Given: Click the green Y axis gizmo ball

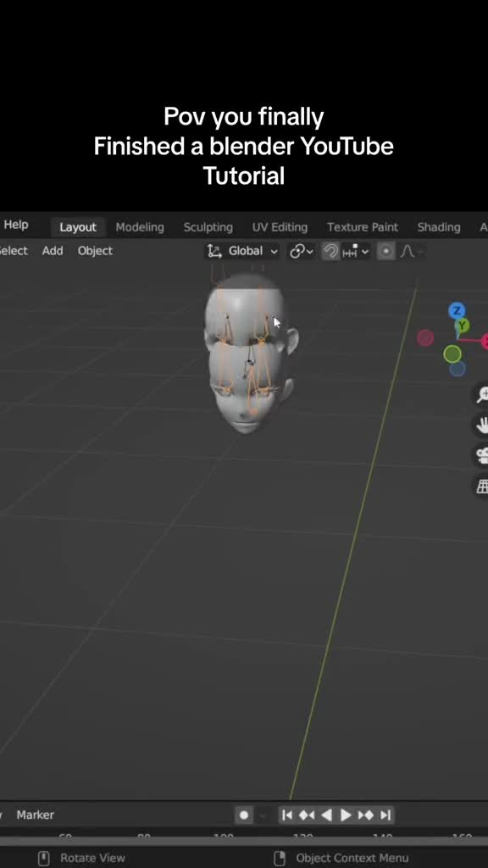Looking at the screenshot, I should (463, 325).
